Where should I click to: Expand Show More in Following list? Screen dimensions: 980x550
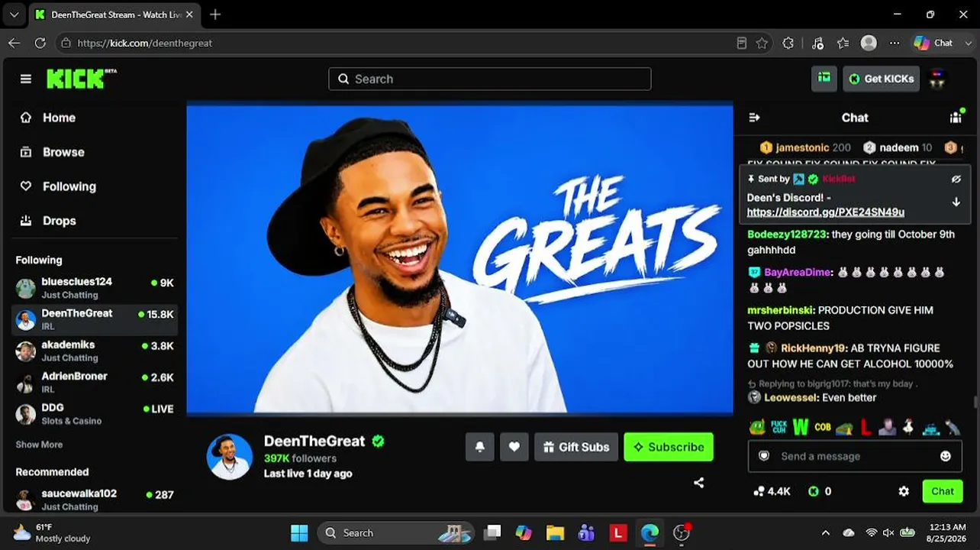coord(39,445)
